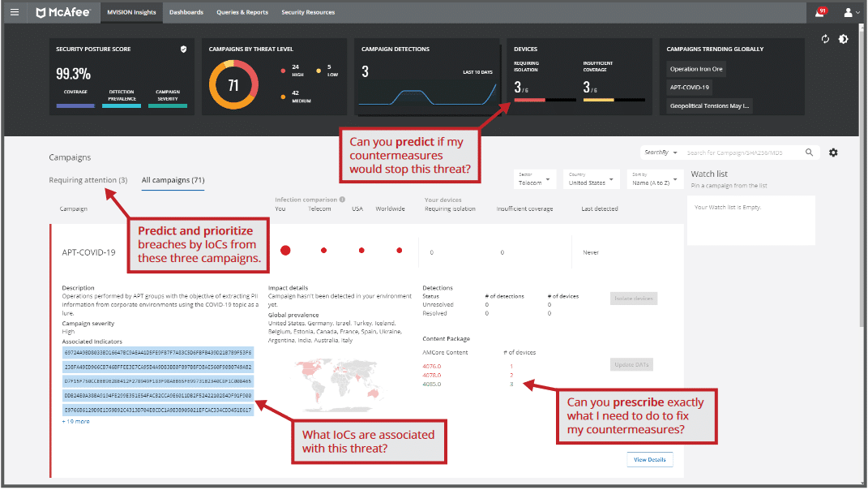This screenshot has width=868, height=490.
Task: Open trending campaign Geopolitical Tensions May
Action: tap(710, 106)
